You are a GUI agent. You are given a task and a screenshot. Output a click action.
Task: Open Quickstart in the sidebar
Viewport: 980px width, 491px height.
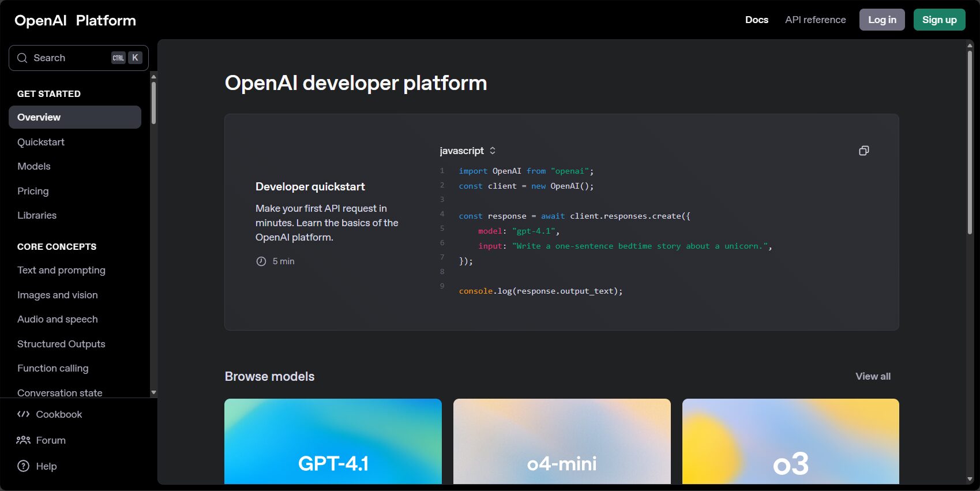pyautogui.click(x=41, y=142)
